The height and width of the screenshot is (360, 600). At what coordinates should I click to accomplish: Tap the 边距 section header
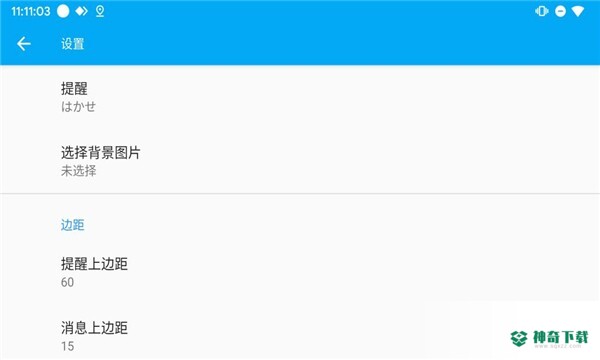(72, 225)
